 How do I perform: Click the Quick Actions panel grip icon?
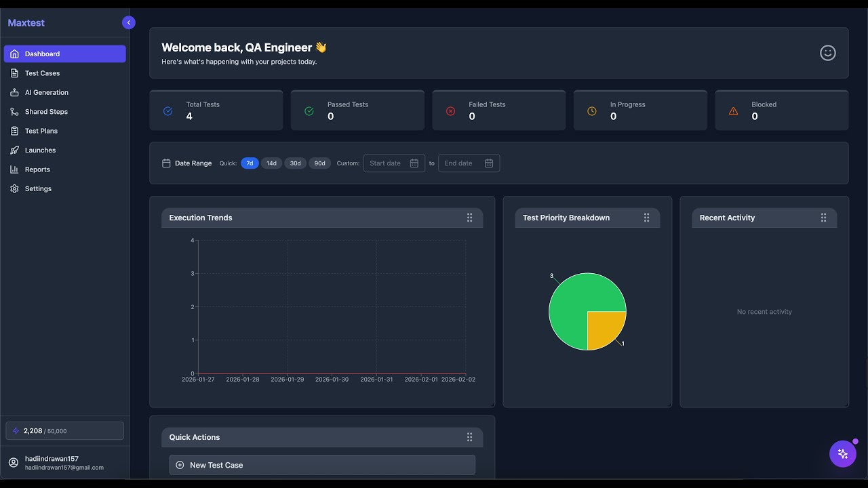pyautogui.click(x=469, y=437)
